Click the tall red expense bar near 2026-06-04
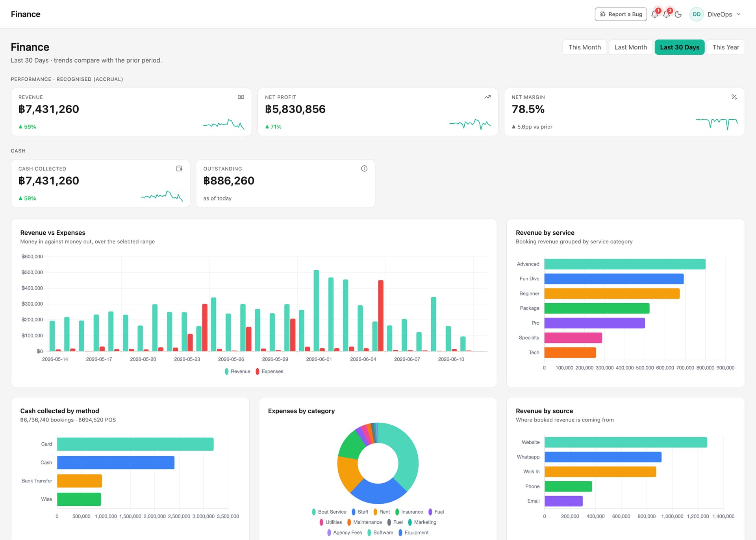756x540 pixels. tap(381, 315)
